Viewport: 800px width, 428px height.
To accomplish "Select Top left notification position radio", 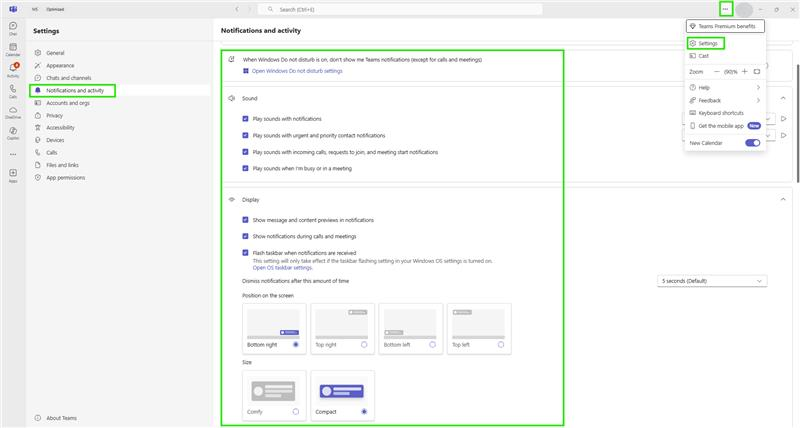I will click(501, 345).
